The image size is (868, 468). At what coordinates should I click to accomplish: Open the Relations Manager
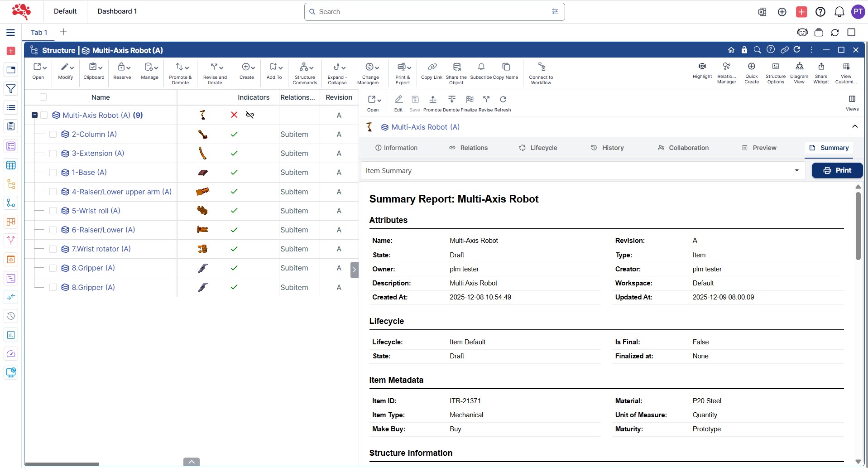coord(726,67)
